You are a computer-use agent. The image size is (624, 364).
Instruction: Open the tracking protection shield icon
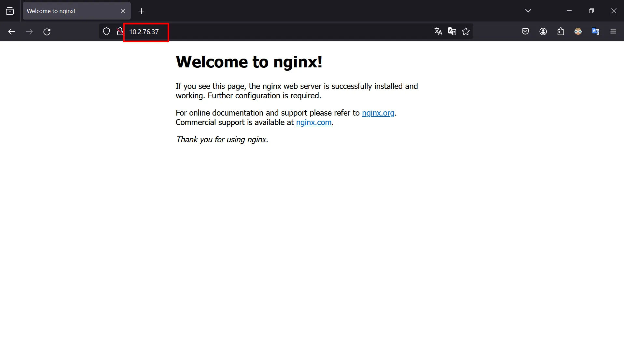point(106,32)
